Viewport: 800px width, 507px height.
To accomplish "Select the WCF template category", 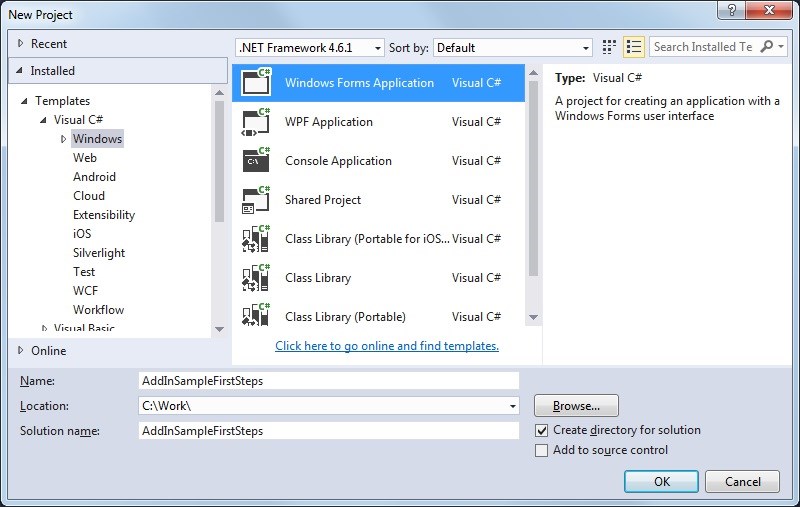I will click(85, 291).
